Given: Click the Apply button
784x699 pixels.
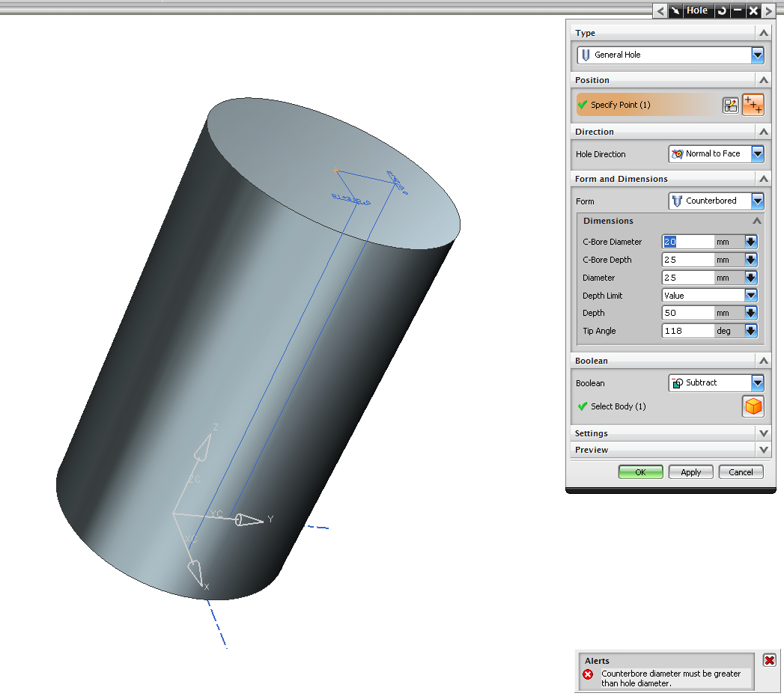Looking at the screenshot, I should tap(690, 472).
